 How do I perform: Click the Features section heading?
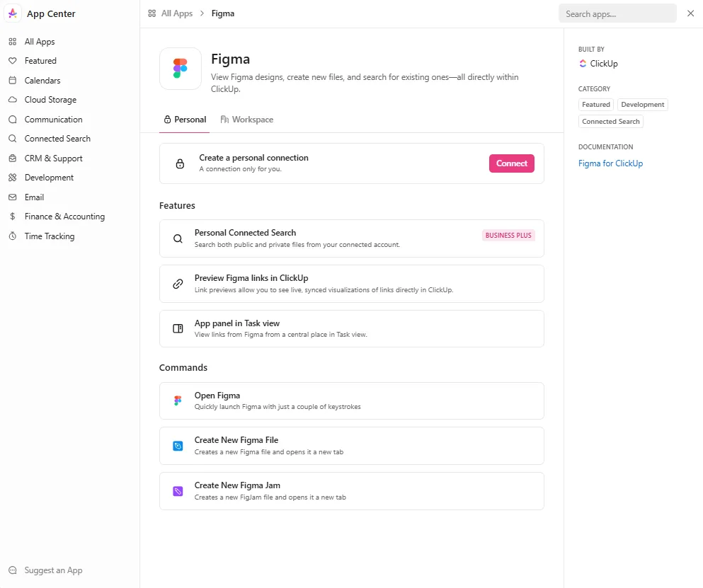coord(177,206)
